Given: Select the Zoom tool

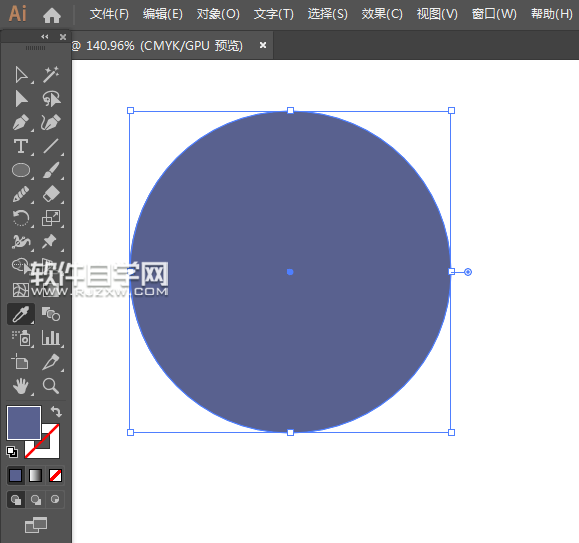Looking at the screenshot, I should tap(51, 386).
